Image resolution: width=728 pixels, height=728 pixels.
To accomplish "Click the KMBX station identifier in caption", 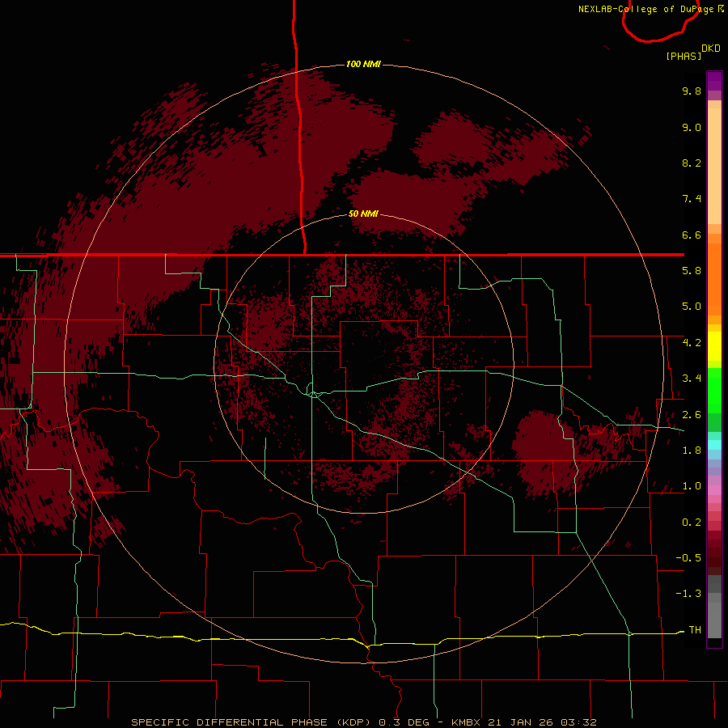I will click(x=467, y=722).
